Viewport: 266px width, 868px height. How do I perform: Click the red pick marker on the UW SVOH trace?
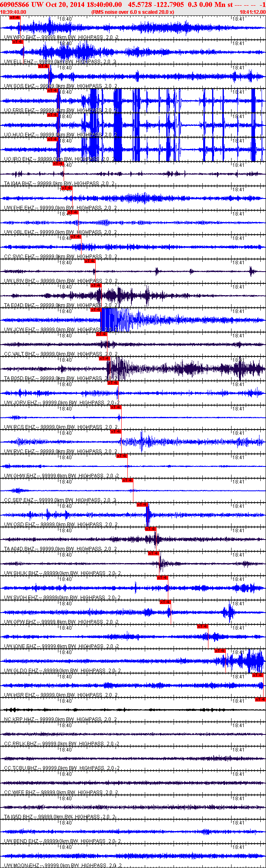[x=163, y=578]
